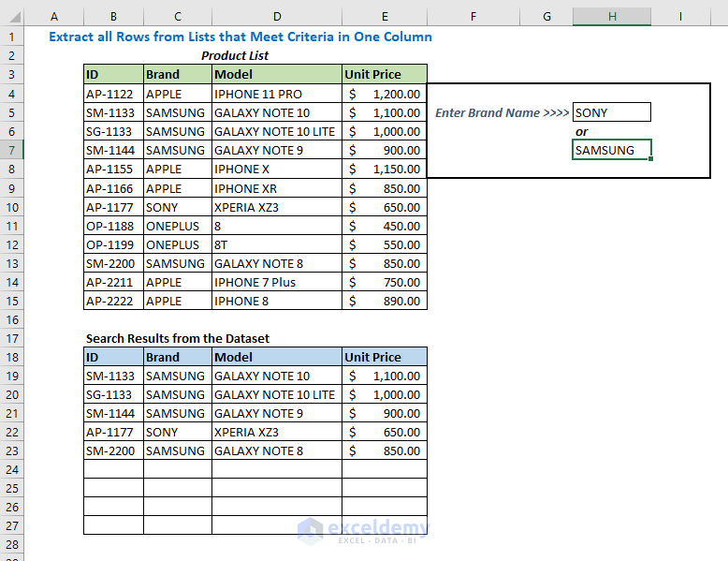Select SONY brand cell in row 10
This screenshot has height=561, width=728.
178,207
